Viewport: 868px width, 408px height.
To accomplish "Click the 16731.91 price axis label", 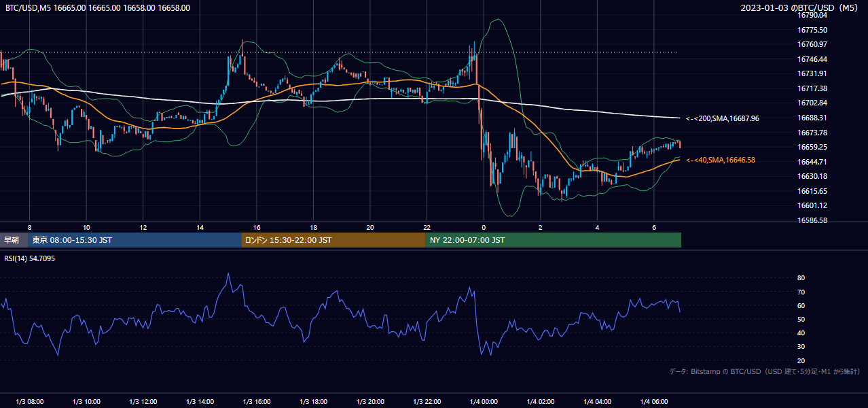I will pos(812,73).
